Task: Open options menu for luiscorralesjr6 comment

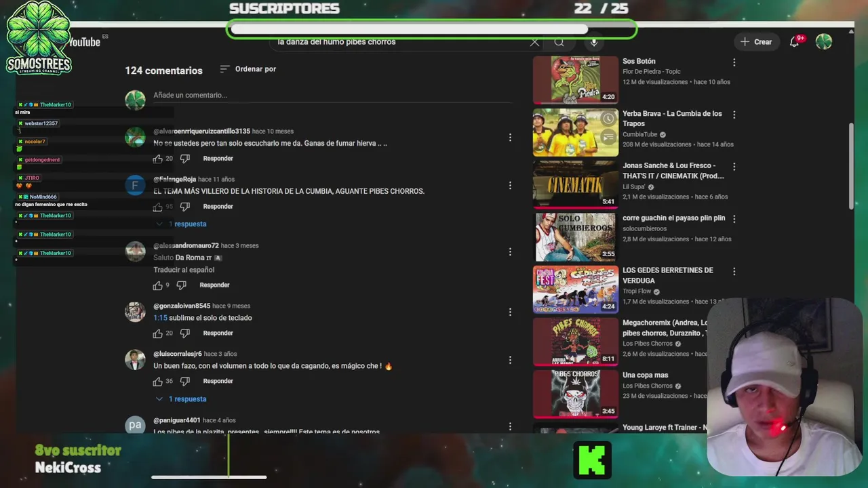Action: click(x=510, y=360)
